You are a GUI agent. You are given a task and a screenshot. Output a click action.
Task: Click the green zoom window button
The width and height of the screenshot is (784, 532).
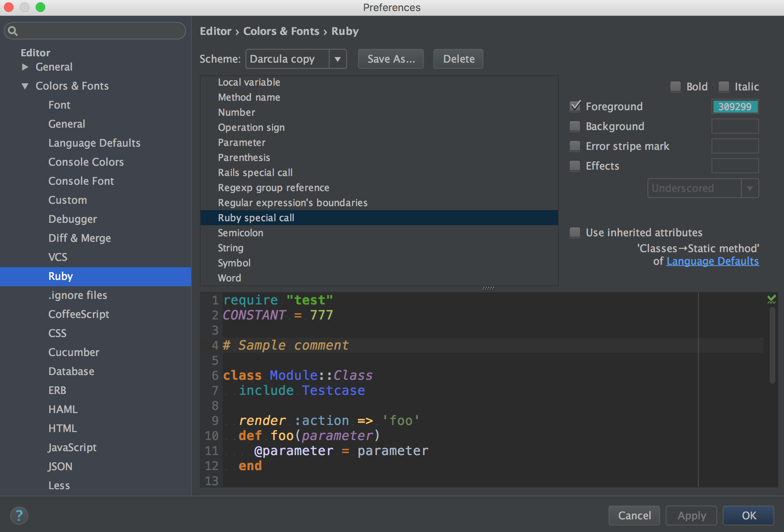click(40, 7)
